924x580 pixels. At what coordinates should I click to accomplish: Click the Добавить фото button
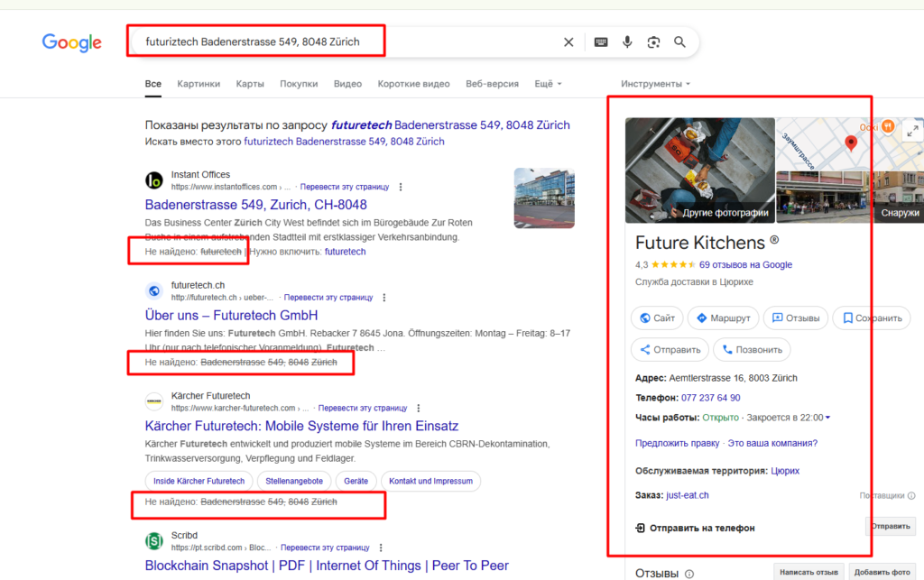pos(882,572)
